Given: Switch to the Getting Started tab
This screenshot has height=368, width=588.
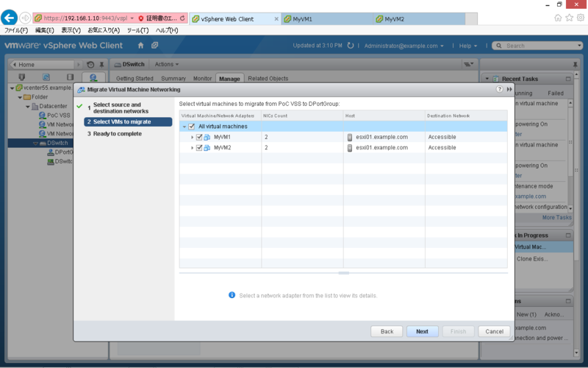Looking at the screenshot, I should tap(135, 79).
